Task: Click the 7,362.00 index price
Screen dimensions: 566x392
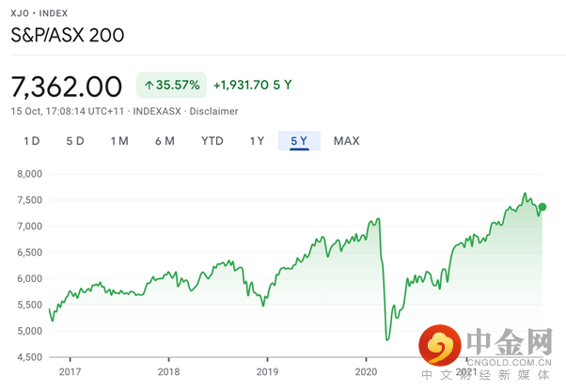Action: tap(67, 86)
